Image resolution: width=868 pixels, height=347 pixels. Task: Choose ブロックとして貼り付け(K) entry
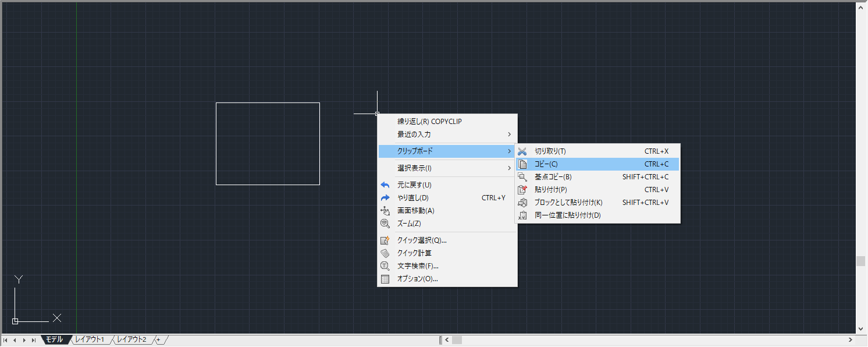tap(597, 203)
